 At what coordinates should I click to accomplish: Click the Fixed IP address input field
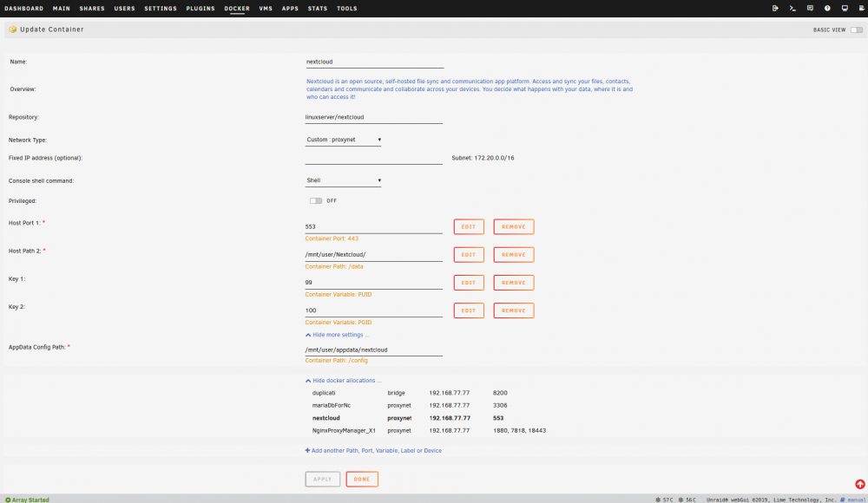coord(373,158)
